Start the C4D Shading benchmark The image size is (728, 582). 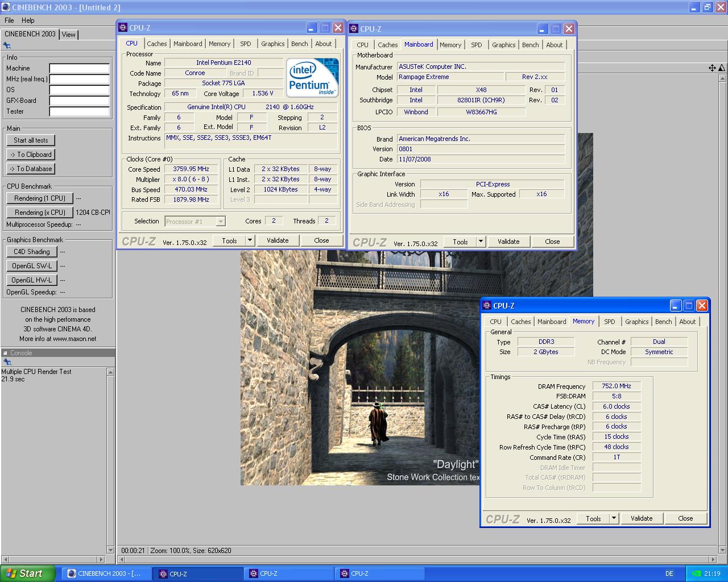[32, 252]
